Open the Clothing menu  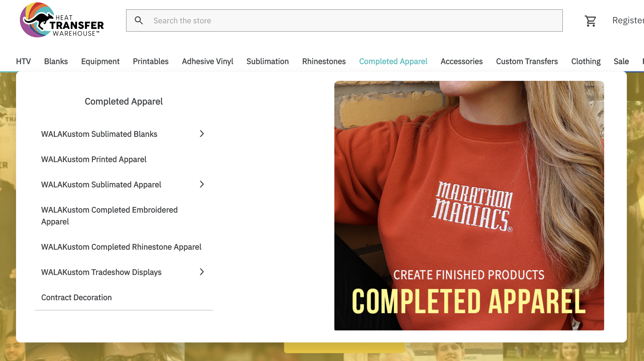(x=586, y=61)
